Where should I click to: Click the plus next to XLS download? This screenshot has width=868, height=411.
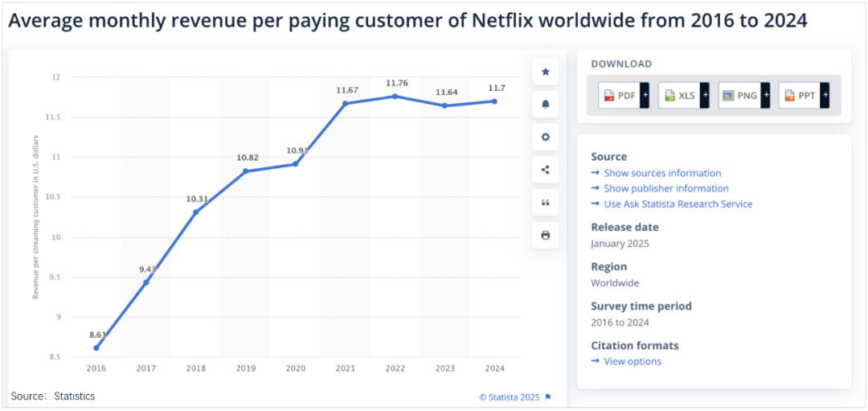point(705,96)
